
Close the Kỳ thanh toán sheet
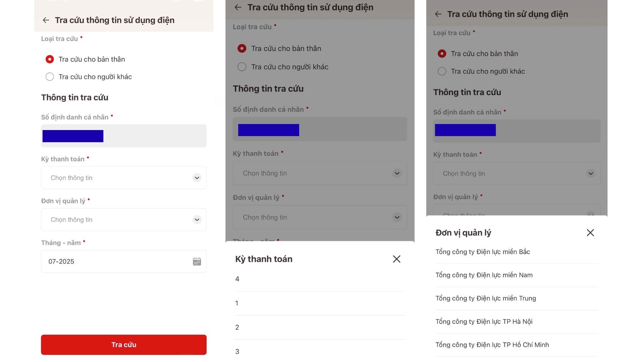(396, 259)
